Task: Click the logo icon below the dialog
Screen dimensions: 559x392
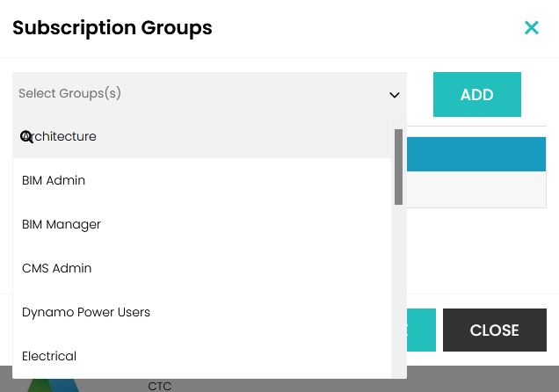Action: pyautogui.click(x=53, y=385)
